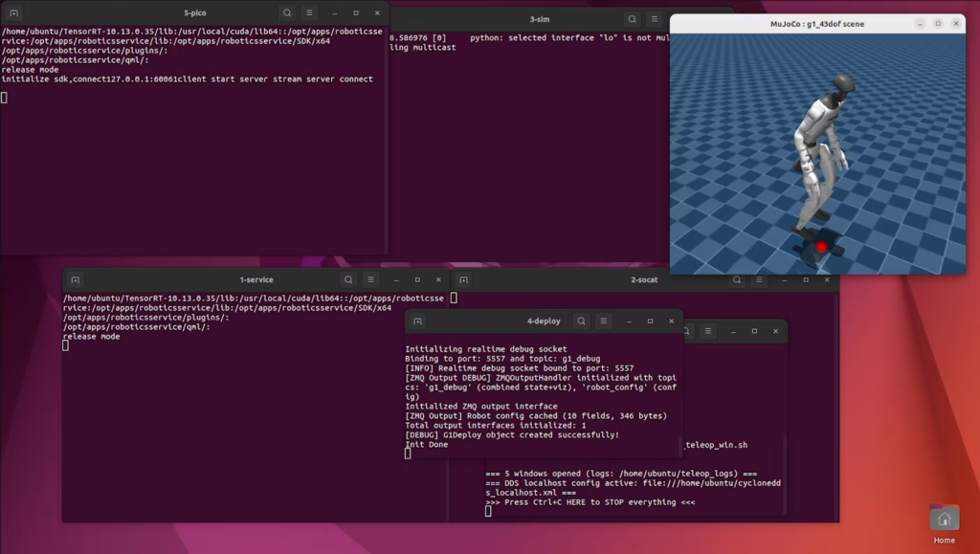
Task: Maximize the 1-service terminal window
Action: click(x=417, y=279)
